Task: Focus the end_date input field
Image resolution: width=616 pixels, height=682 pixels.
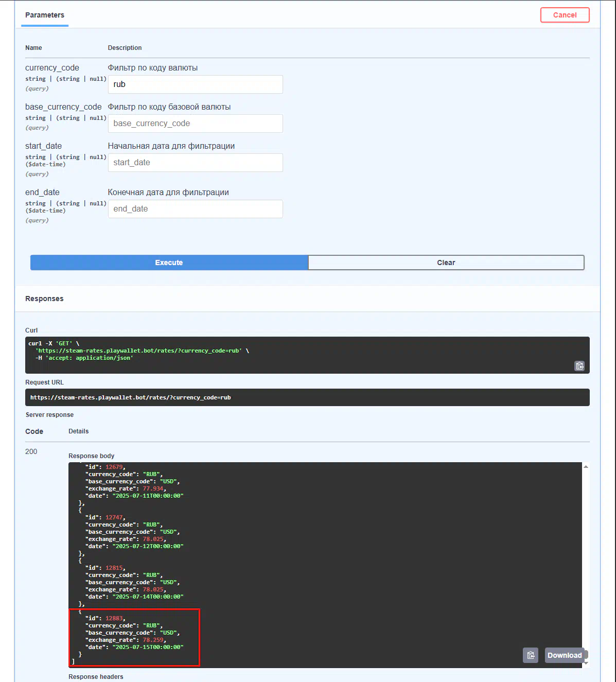Action: 196,209
